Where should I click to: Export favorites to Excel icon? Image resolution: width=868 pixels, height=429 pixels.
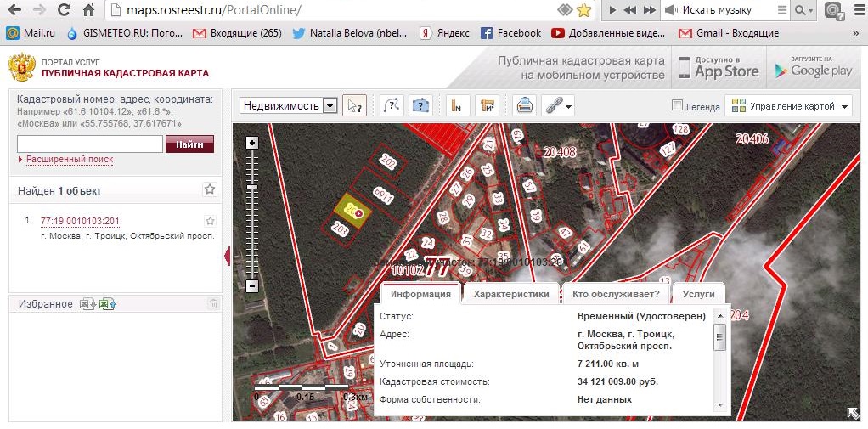tap(87, 303)
